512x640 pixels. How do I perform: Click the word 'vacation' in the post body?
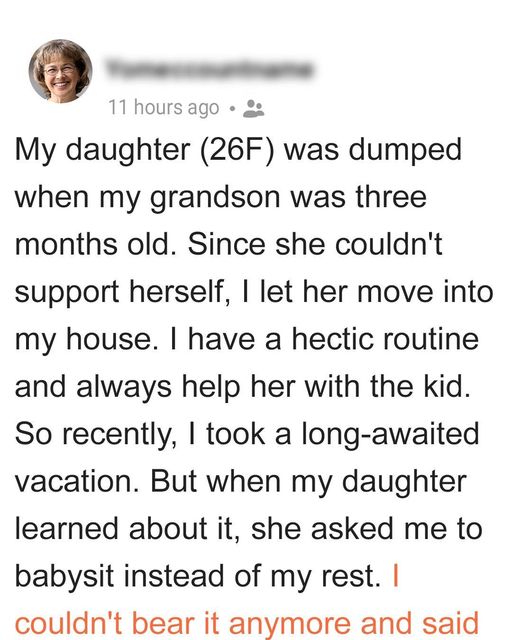coord(73,482)
